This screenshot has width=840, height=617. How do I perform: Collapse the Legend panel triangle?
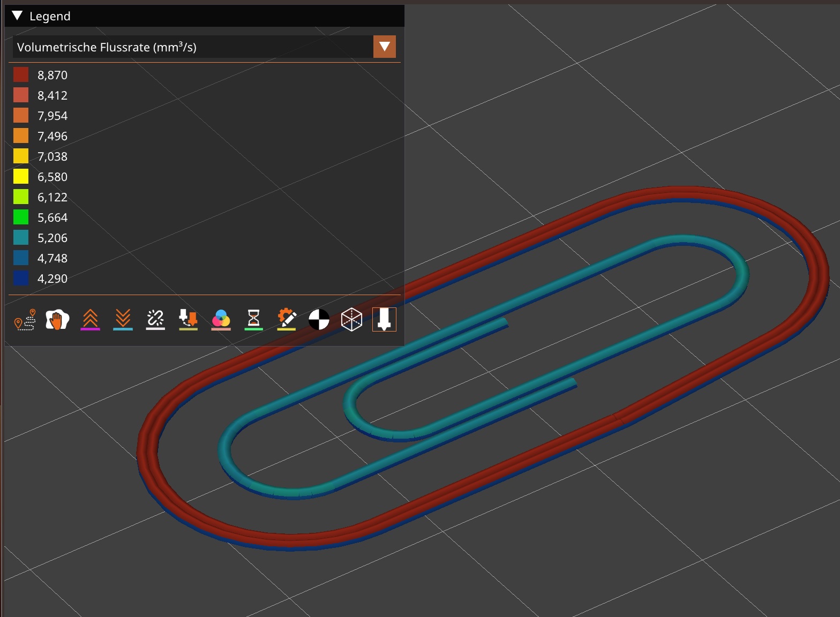coord(17,16)
